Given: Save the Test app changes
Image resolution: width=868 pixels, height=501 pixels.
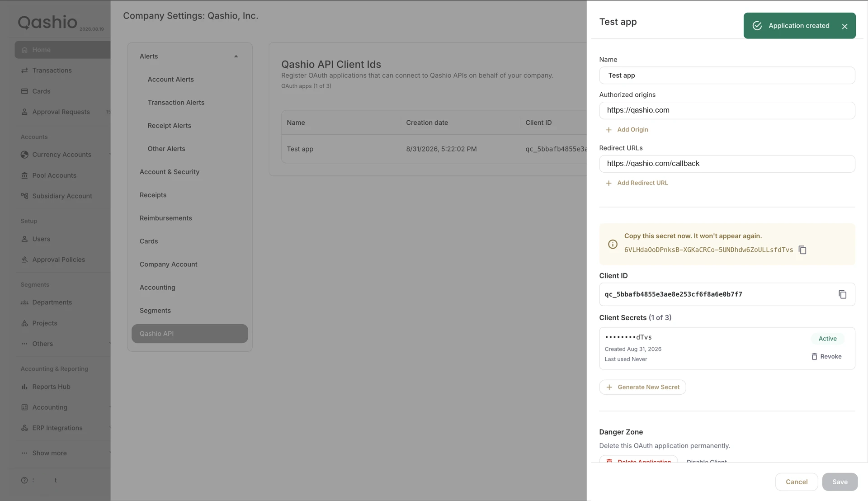Looking at the screenshot, I should [x=840, y=482].
